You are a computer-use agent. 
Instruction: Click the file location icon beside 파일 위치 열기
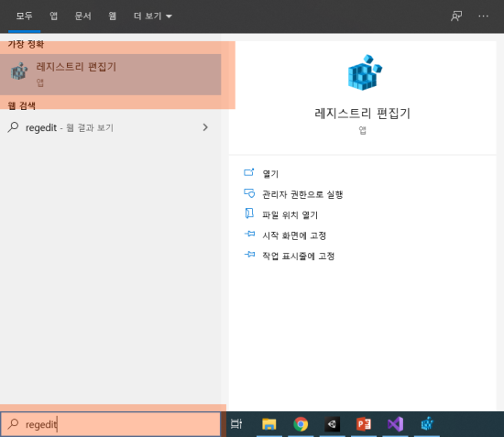pyautogui.click(x=249, y=213)
